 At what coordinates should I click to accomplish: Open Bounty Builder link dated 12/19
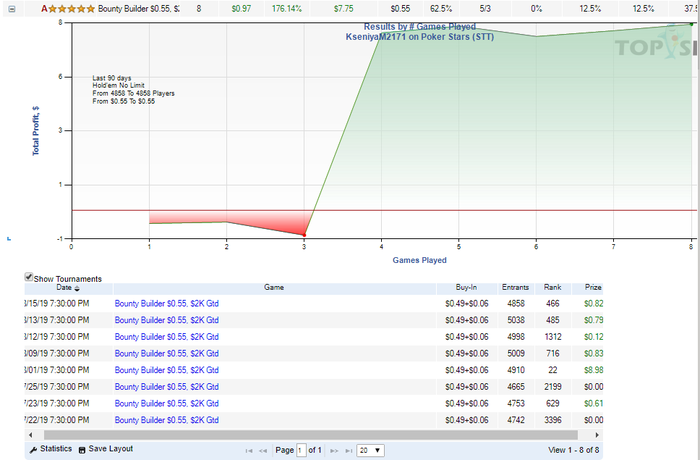tap(167, 337)
